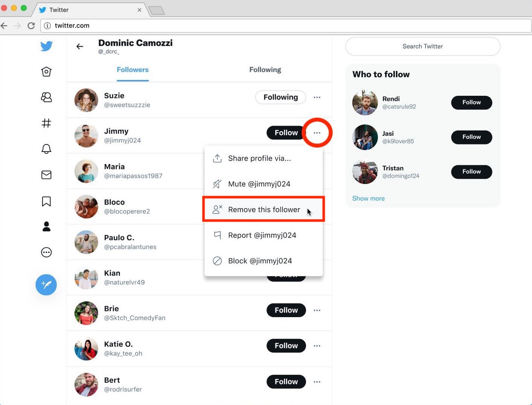
Task: Open the more options menu for Katie O.
Action: (x=317, y=345)
